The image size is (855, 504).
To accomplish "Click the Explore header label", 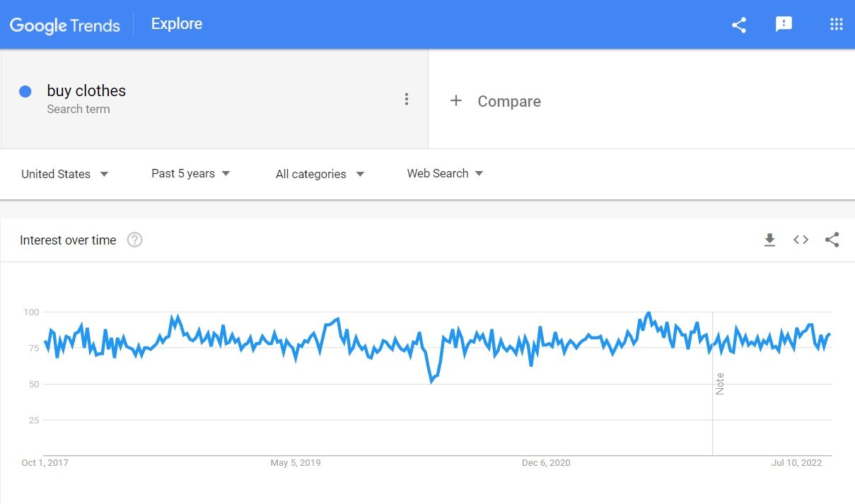I will [177, 23].
